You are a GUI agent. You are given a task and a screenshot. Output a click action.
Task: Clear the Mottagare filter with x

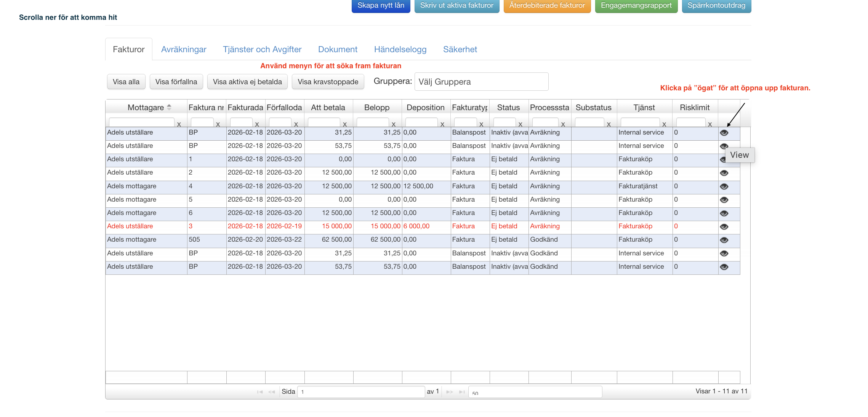point(179,124)
